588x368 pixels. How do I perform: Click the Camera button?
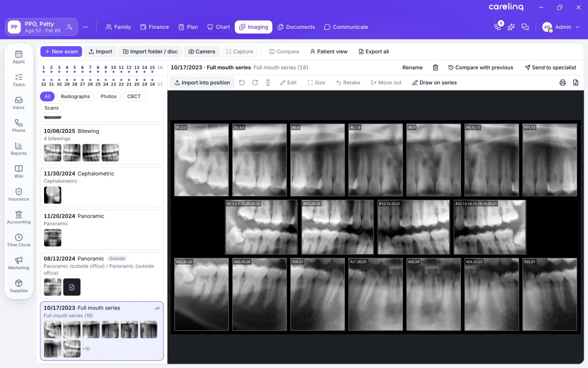coord(202,52)
